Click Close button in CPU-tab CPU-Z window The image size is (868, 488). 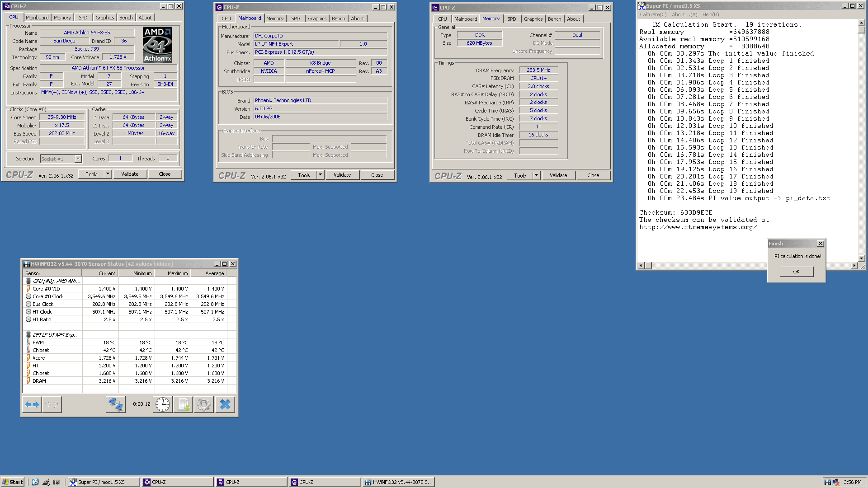[165, 174]
